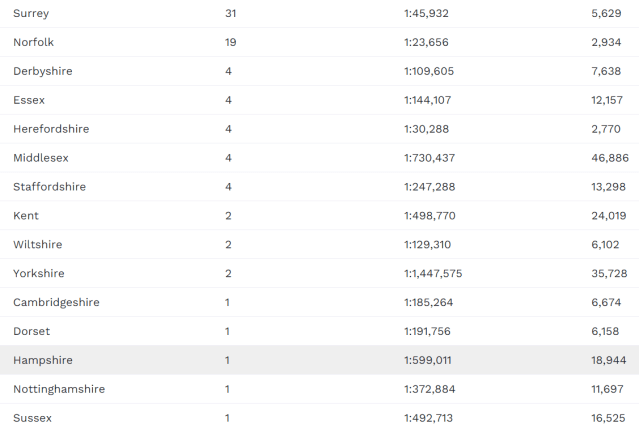Click the Surrey county name
639x433 pixels.
[x=31, y=13]
